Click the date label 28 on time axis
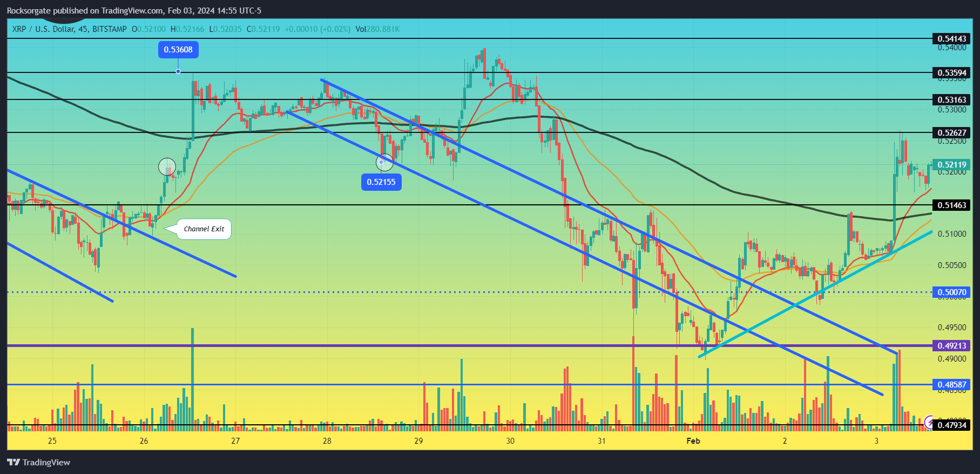Image resolution: width=980 pixels, height=474 pixels. (327, 441)
